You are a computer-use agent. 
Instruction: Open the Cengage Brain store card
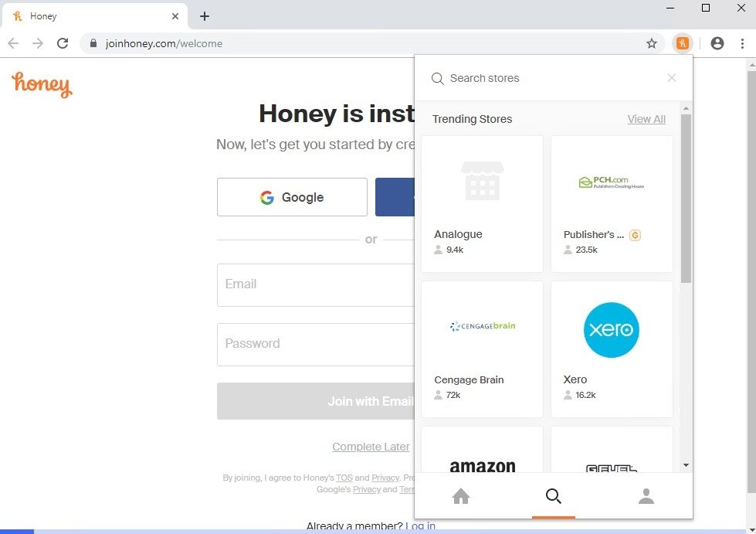tap(482, 349)
